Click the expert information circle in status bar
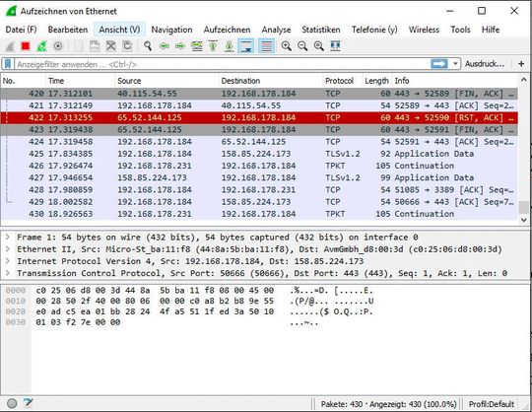The image size is (532, 412). tap(12, 403)
